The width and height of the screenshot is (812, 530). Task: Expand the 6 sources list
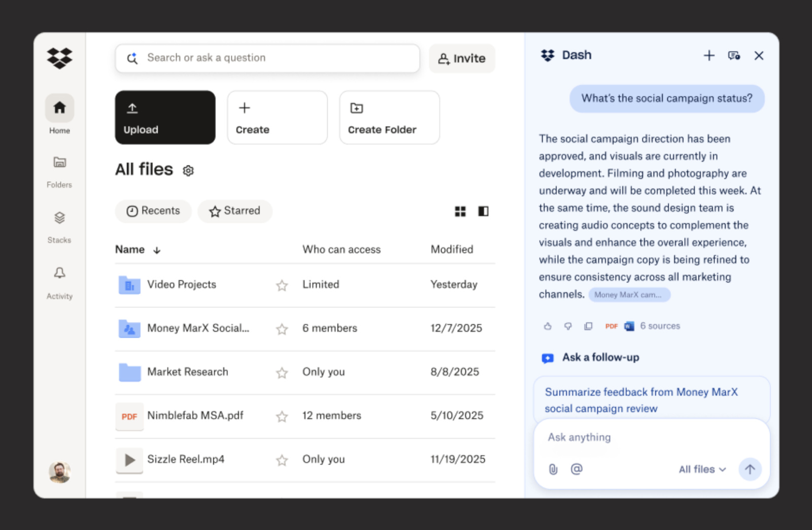(x=660, y=326)
